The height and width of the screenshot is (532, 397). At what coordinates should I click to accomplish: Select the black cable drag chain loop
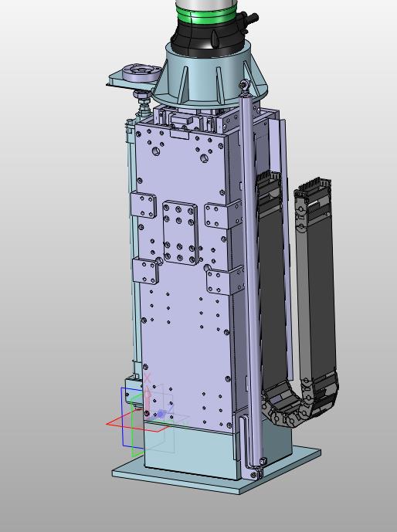[x=299, y=303]
